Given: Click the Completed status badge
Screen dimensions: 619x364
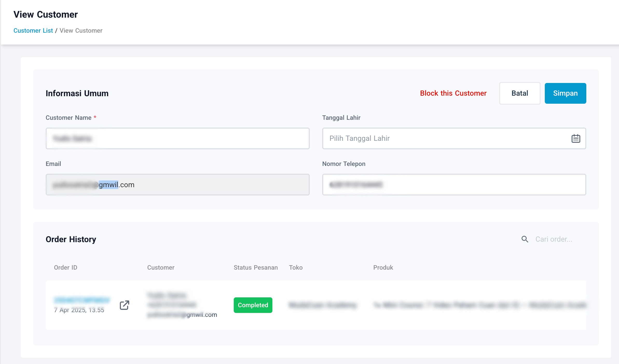Looking at the screenshot, I should click(253, 305).
